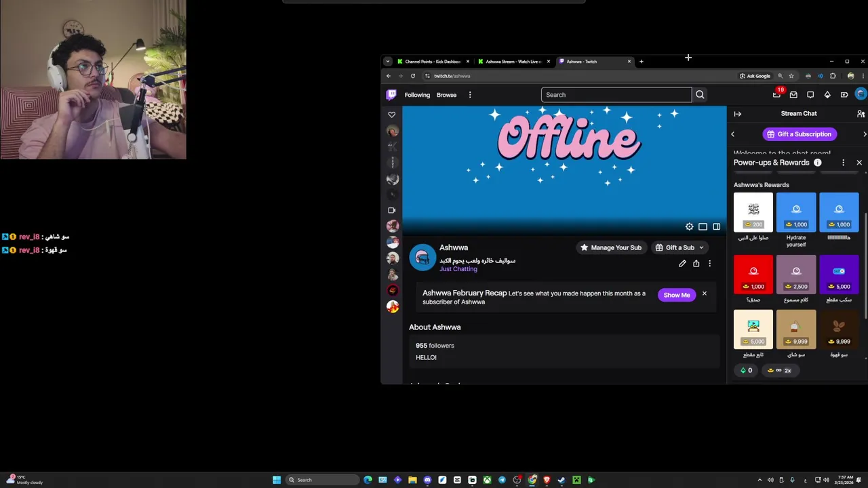Open the notifications inbox with badge 19
Screen dimensions: 868x488
[777, 94]
